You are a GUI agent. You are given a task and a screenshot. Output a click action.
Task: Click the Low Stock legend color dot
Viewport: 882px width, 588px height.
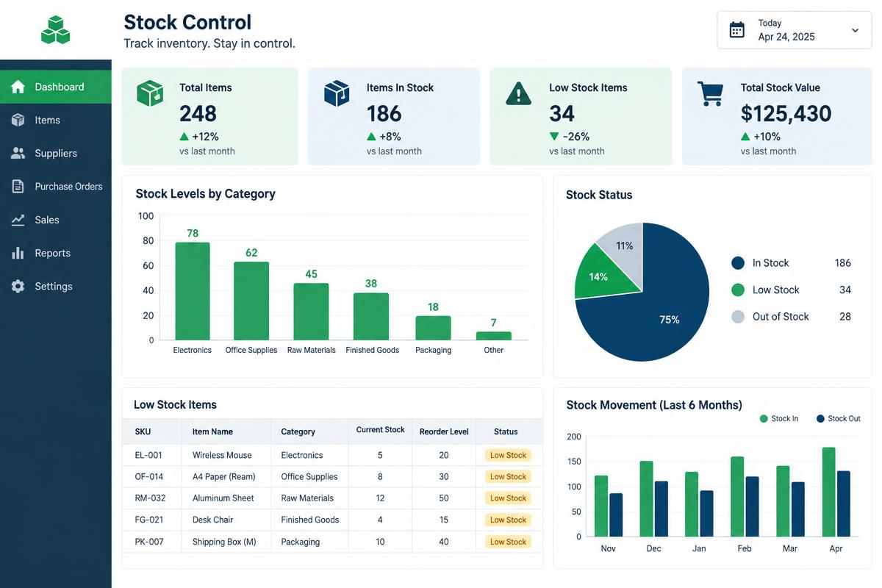[738, 290]
